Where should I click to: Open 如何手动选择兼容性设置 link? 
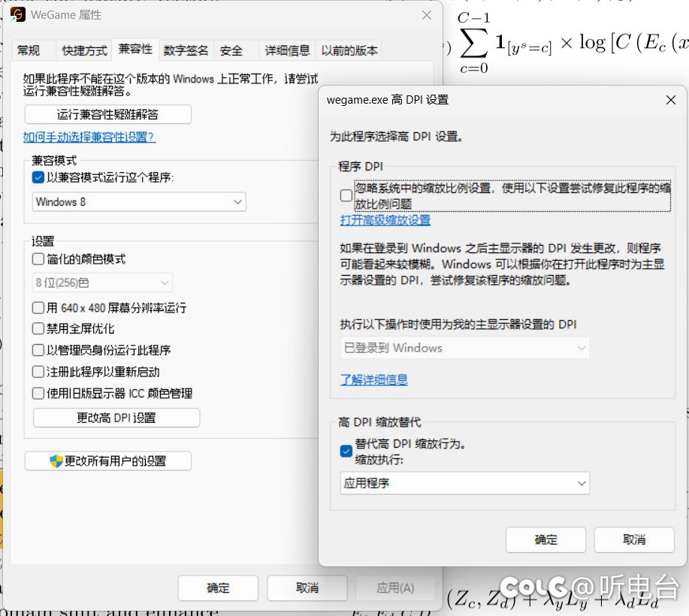click(89, 137)
